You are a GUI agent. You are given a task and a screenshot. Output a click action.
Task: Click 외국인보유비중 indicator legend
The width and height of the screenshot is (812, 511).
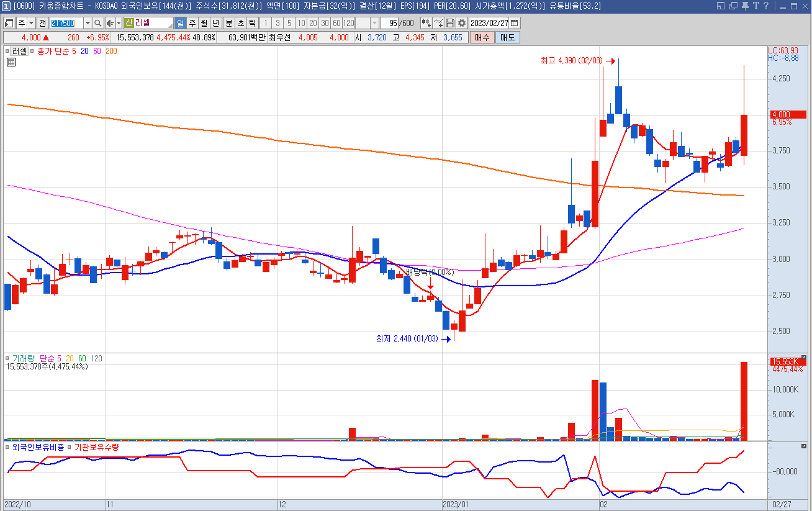[38, 447]
